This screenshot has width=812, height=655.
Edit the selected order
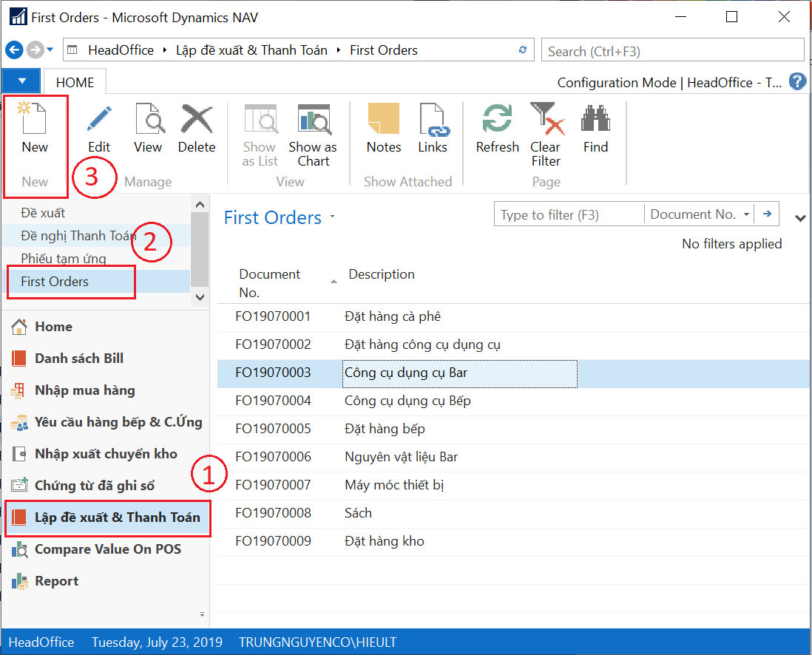[x=99, y=129]
